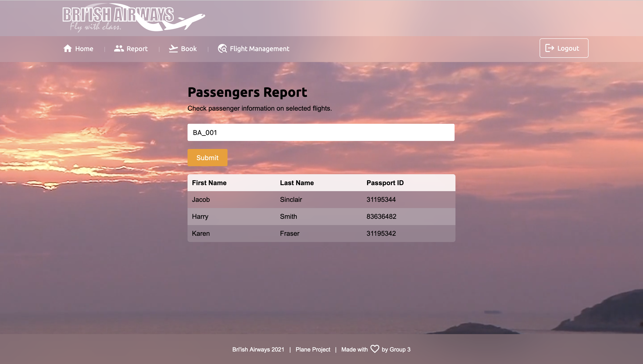
Task: Click the house icon next to Home
Action: [68, 48]
